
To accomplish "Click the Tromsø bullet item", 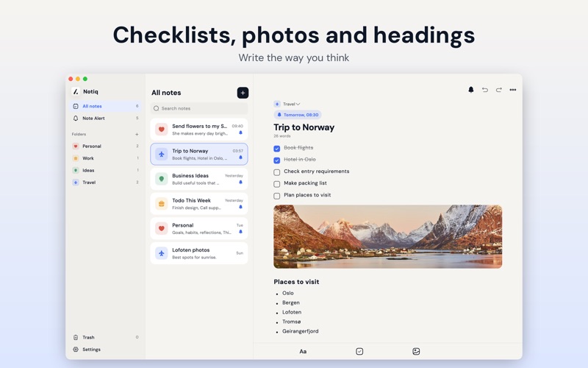I will 291,322.
